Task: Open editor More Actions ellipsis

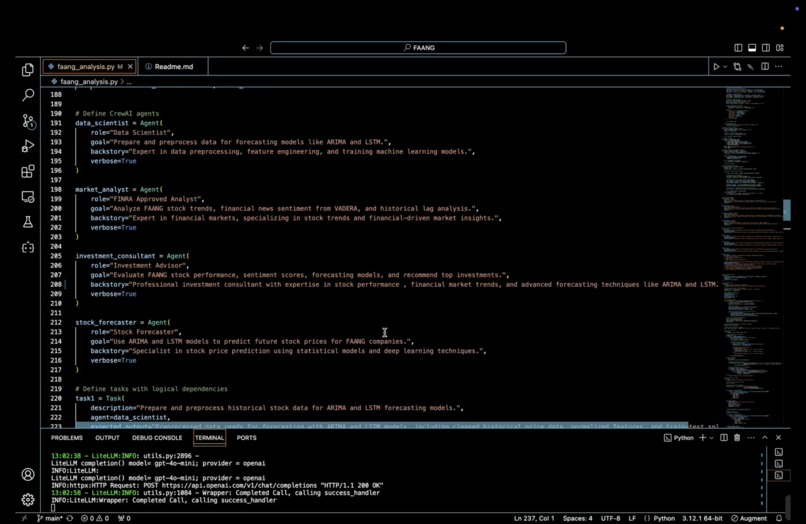Action: (x=779, y=66)
